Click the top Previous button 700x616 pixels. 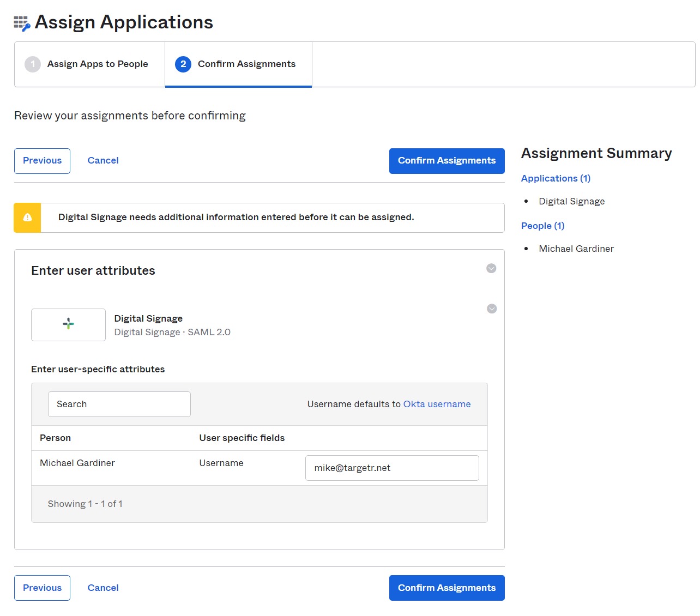42,161
